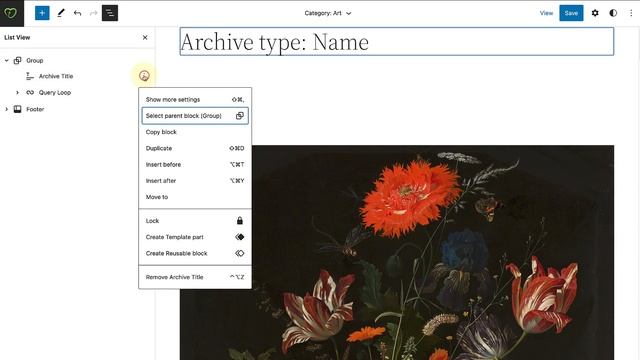Open the site logo dashboard menu

tap(11, 13)
